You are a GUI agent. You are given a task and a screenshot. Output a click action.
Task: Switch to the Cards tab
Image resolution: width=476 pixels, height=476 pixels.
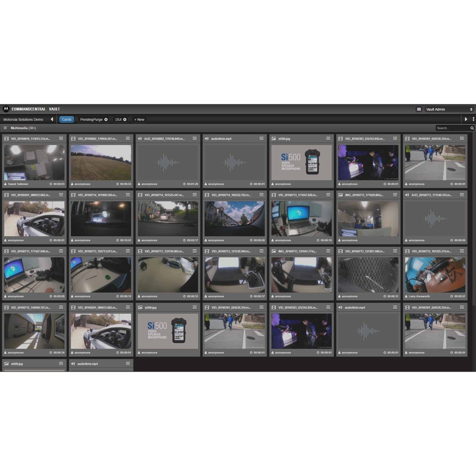67,119
